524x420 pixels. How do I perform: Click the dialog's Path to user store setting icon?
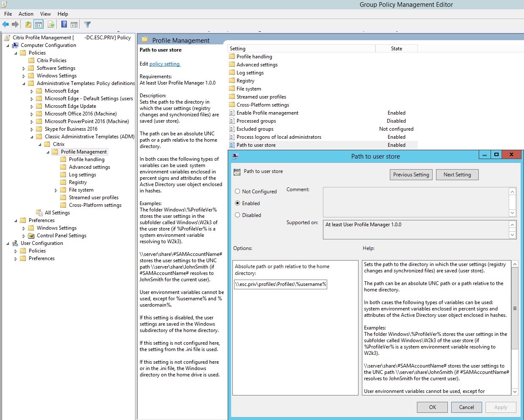pyautogui.click(x=237, y=172)
